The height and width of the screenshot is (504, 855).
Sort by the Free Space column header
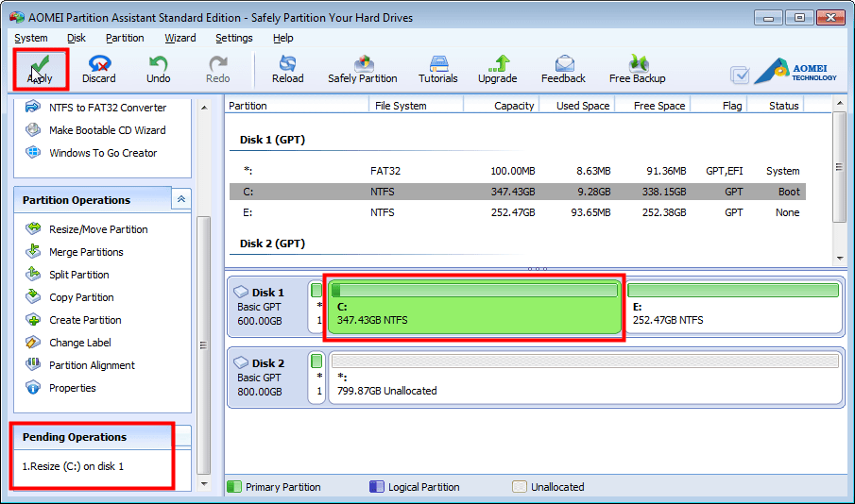[x=653, y=106]
